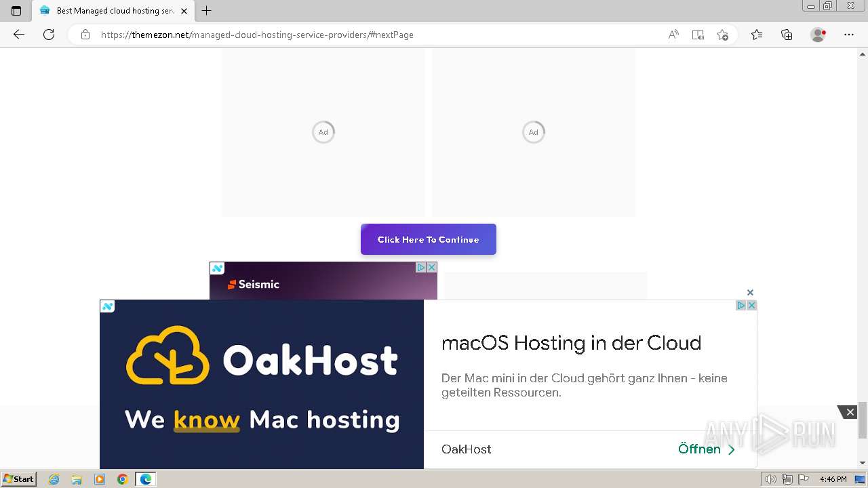Close the Seismic ad
Viewport: 868px width, 488px height.
point(431,268)
